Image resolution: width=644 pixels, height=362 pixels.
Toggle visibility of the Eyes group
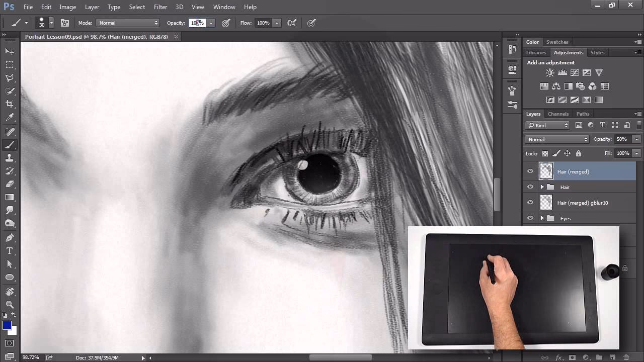pos(530,218)
